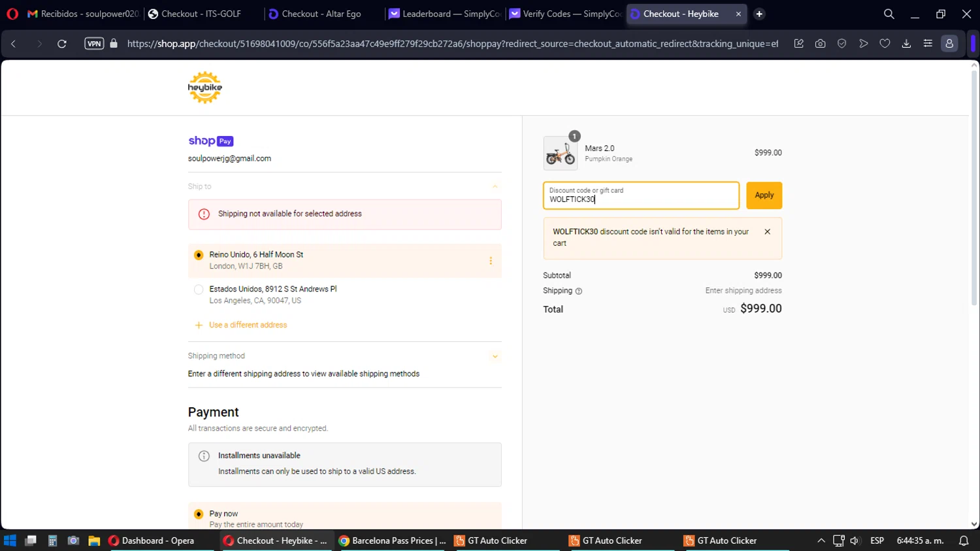The width and height of the screenshot is (980, 551).
Task: Click the padlock site security icon
Action: tap(114, 44)
